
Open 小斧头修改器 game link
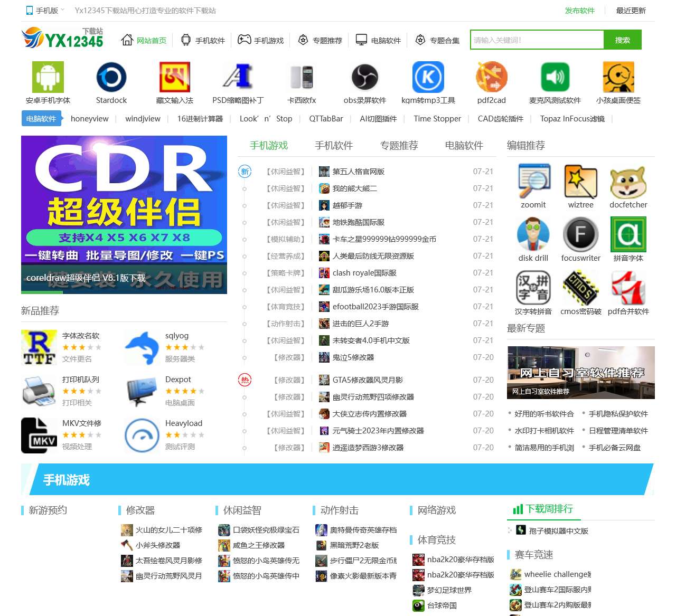tap(158, 545)
